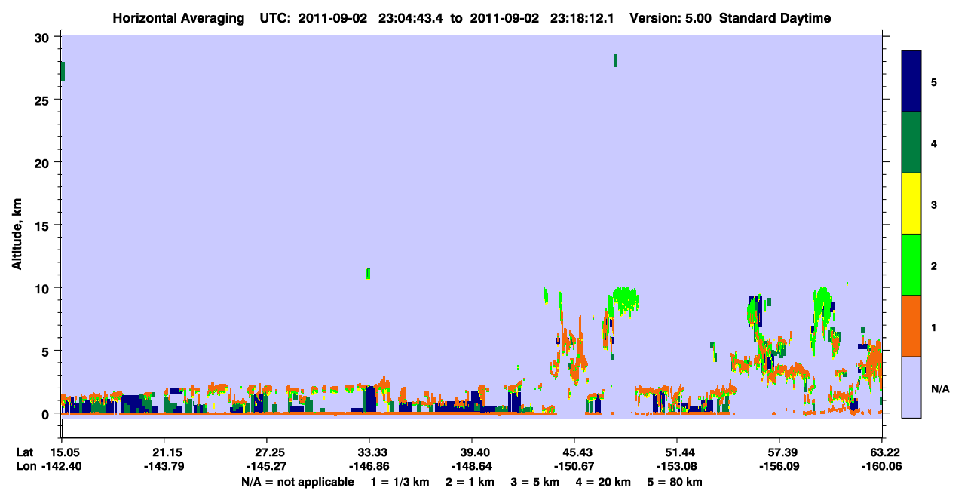This screenshot has height=503, width=980.
Task: Click the longitude value -143.79
Action: (164, 466)
